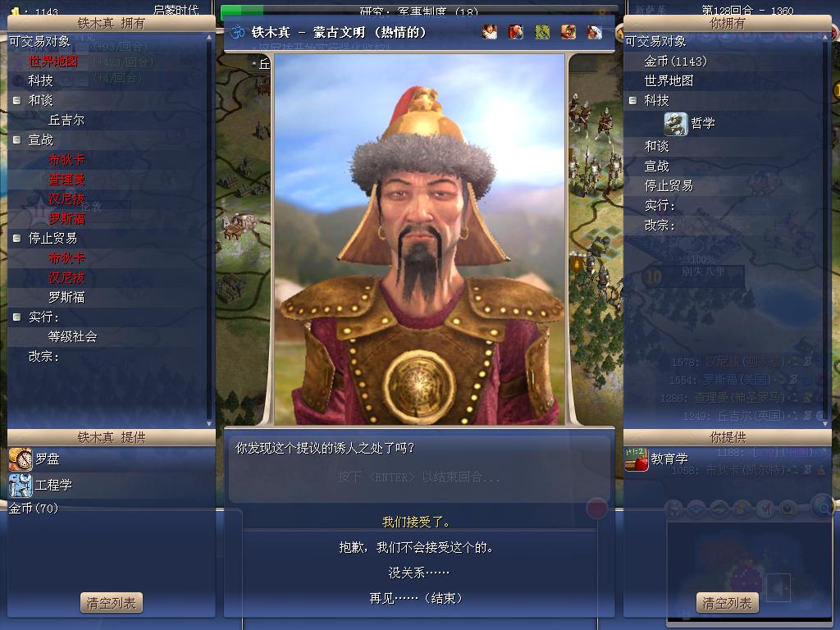The width and height of the screenshot is (840, 630).
Task: Select the Engineering (工程学) tech icon
Action: (21, 485)
